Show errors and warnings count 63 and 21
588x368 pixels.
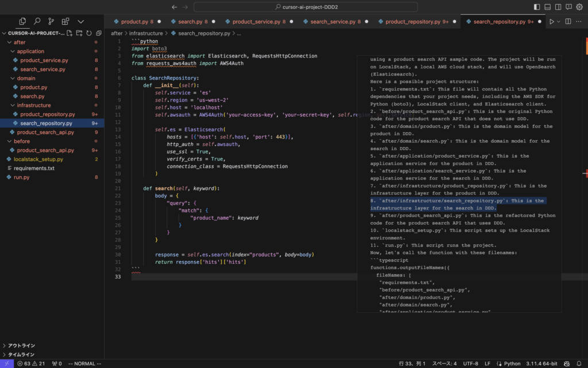[x=31, y=363]
